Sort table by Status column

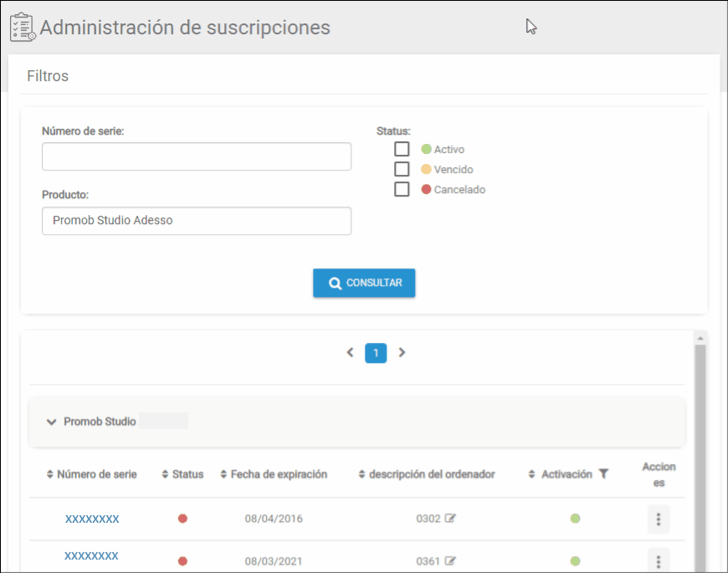[x=182, y=474]
